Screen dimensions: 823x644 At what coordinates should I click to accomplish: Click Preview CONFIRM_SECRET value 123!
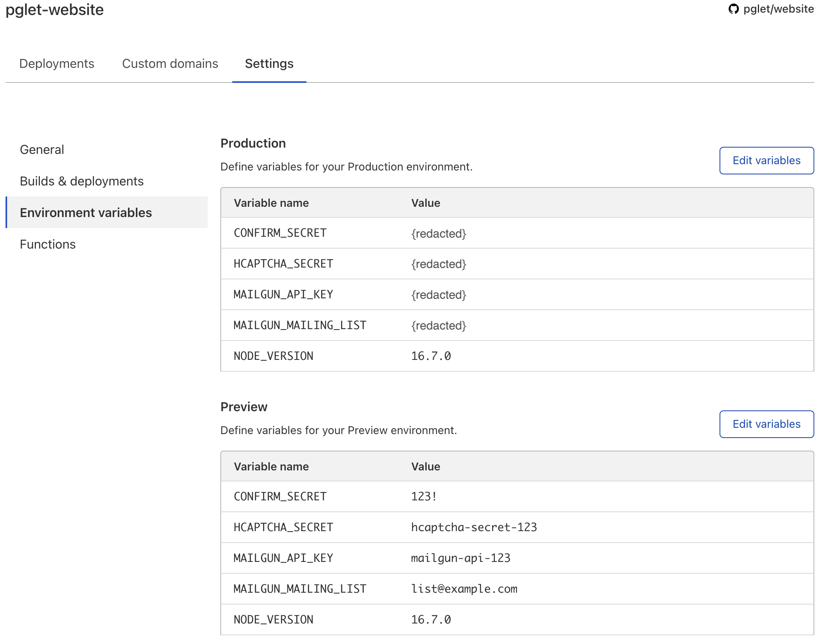coord(424,497)
